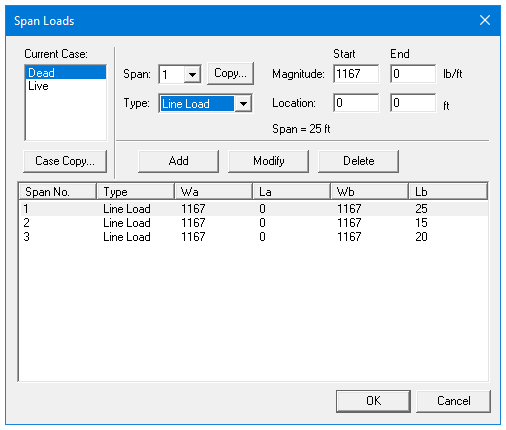Click the Location Start input field
This screenshot has width=506, height=430.
(x=356, y=103)
